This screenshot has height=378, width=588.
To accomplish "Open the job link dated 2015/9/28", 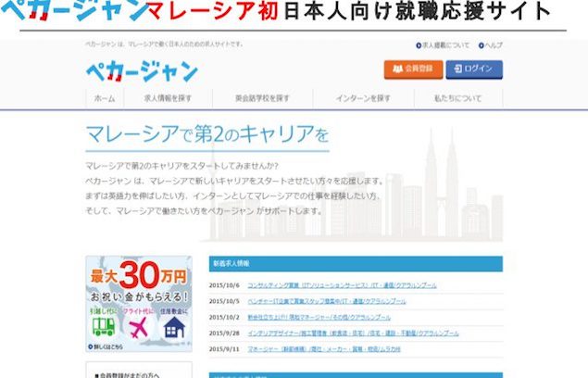I will pyautogui.click(x=353, y=333).
